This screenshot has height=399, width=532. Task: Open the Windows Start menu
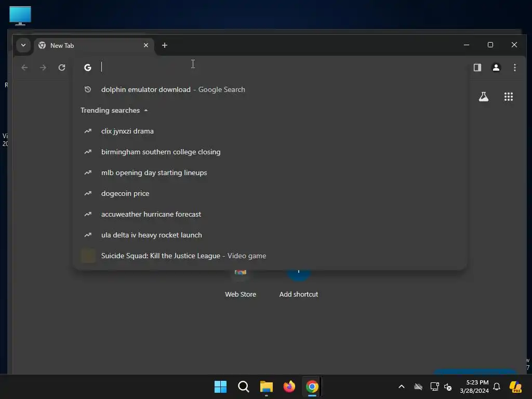click(x=220, y=387)
